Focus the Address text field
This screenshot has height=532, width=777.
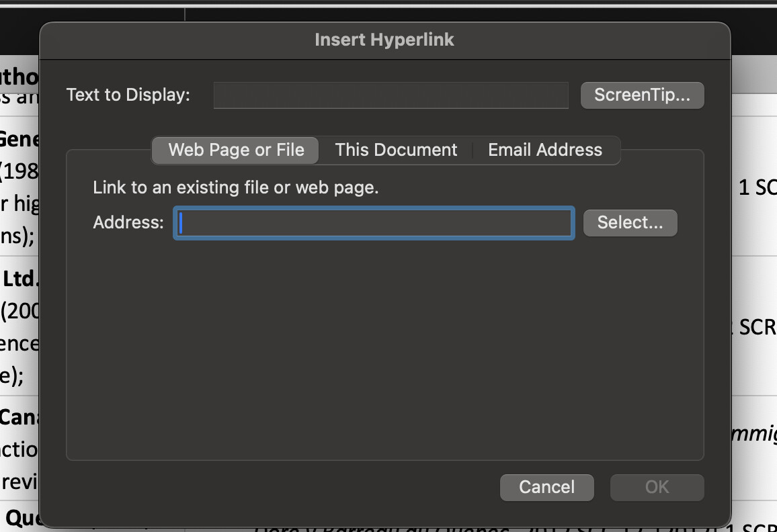[374, 223]
